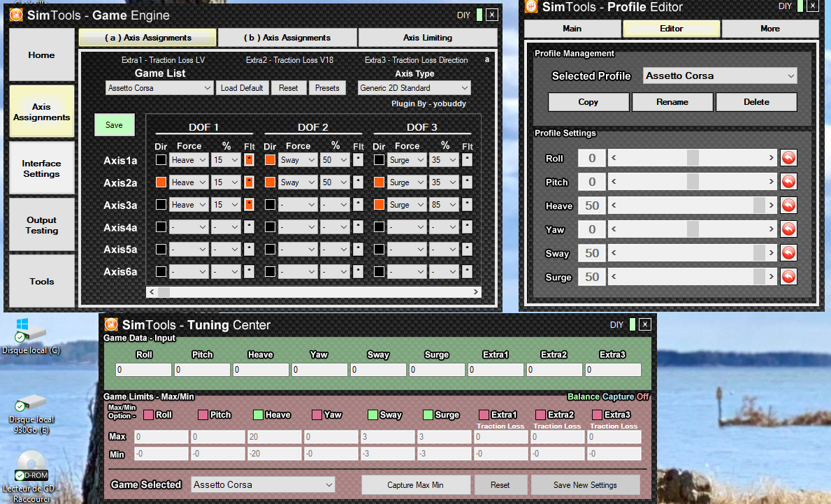Switch to (b) Axis Assignments tab
Viewport: 831px width, 504px height.
[x=287, y=38]
